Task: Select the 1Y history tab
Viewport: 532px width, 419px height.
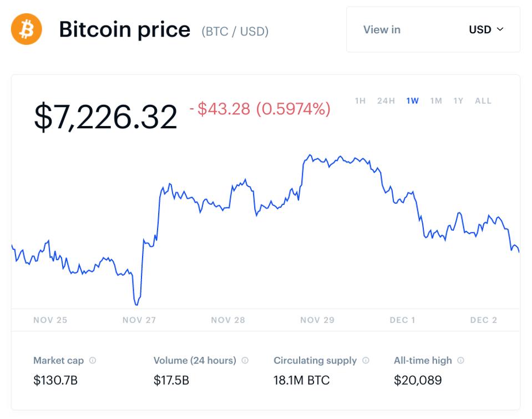Action: [x=458, y=101]
